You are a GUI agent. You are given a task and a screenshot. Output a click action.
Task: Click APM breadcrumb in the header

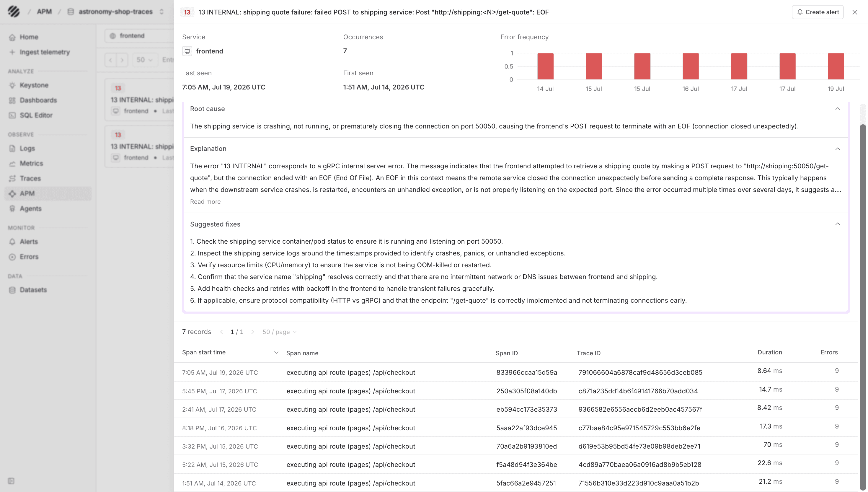point(44,12)
